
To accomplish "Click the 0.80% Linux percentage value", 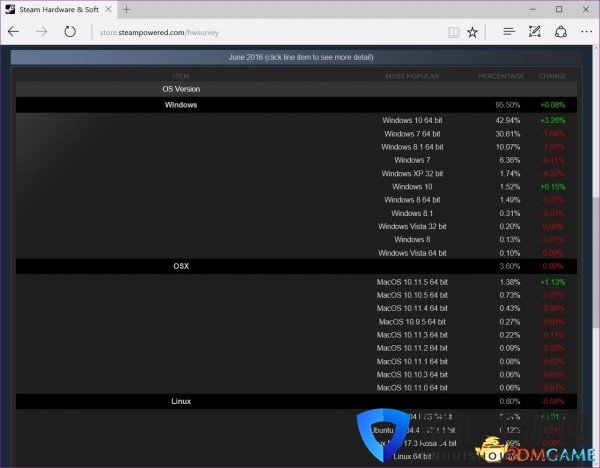I will click(509, 401).
